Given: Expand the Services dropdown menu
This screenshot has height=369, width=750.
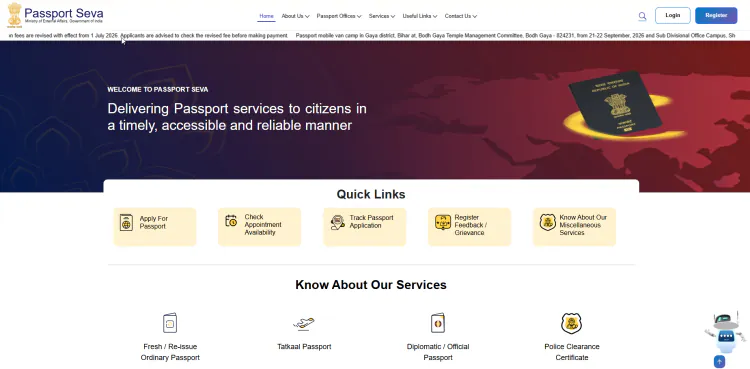Looking at the screenshot, I should pos(382,16).
